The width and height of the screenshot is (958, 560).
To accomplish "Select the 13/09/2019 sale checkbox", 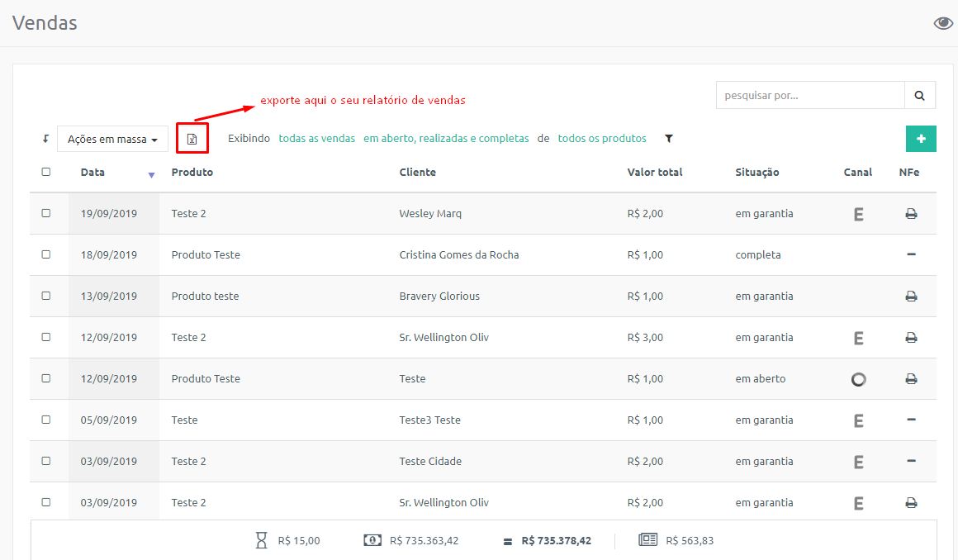I will [x=45, y=296].
